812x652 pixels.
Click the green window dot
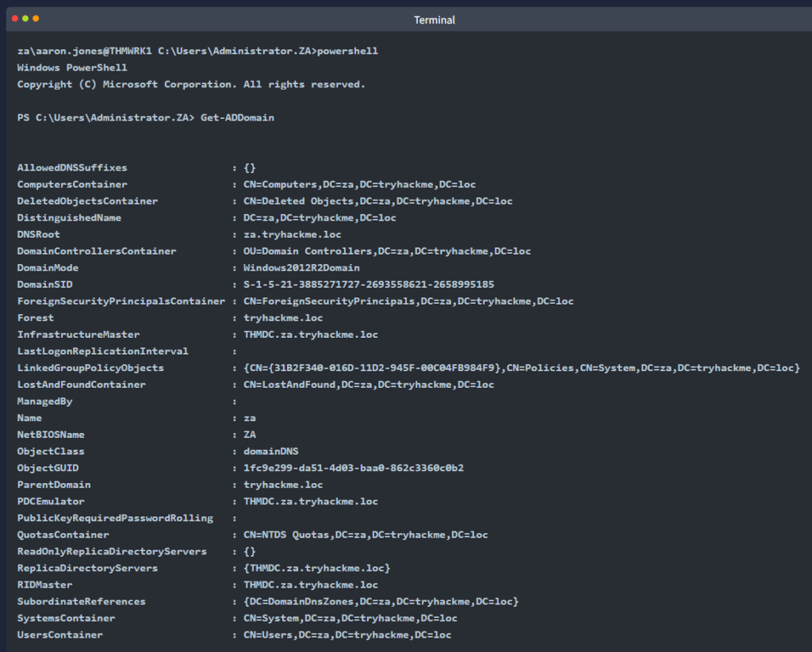[25, 19]
